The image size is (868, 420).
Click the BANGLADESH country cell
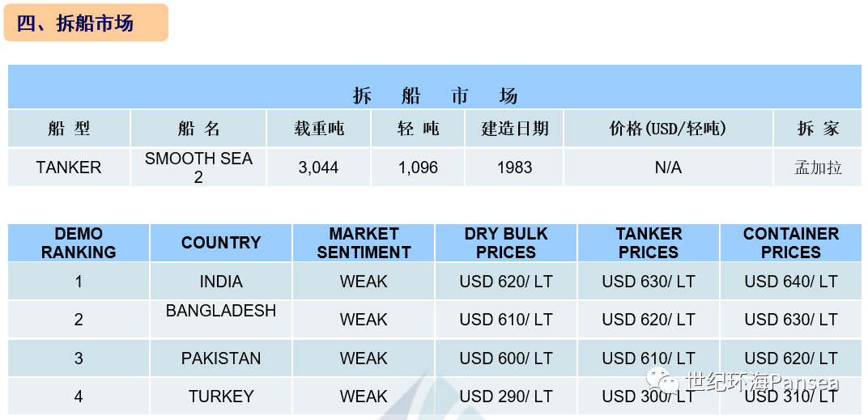tap(221, 319)
